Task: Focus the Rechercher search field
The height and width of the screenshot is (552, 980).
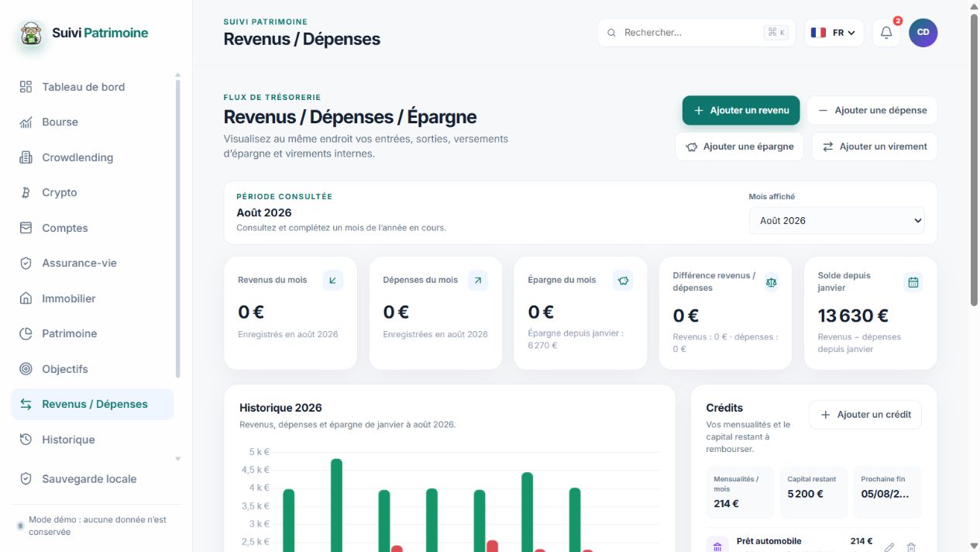Action: pyautogui.click(x=696, y=33)
